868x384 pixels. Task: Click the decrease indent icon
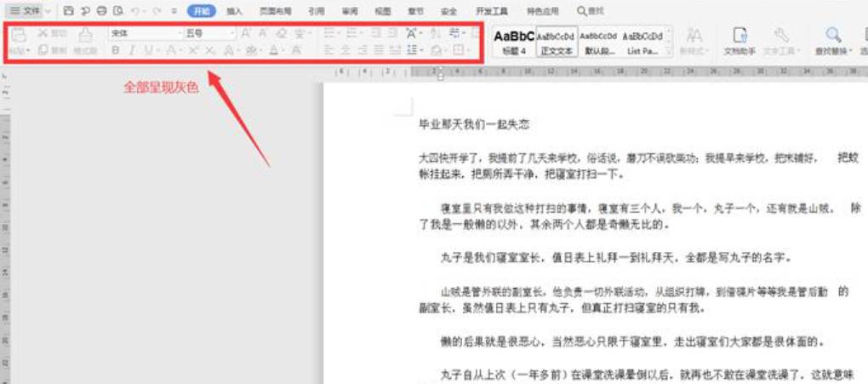point(376,34)
